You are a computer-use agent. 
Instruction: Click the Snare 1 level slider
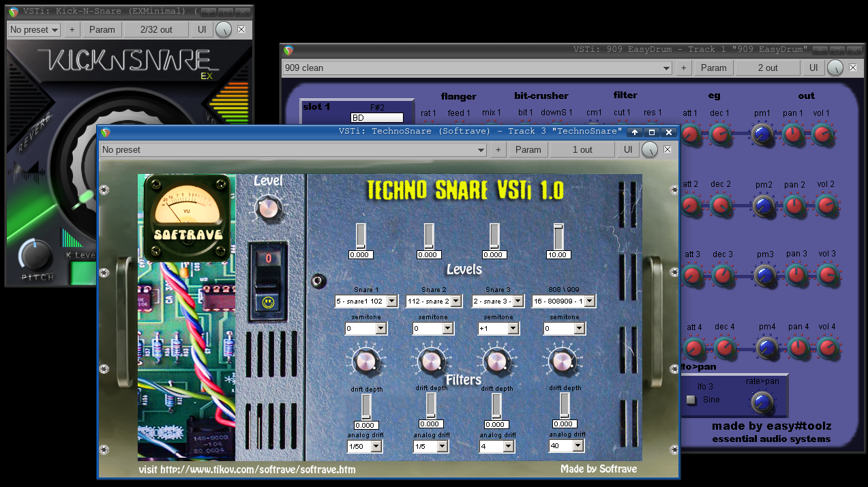(x=361, y=237)
